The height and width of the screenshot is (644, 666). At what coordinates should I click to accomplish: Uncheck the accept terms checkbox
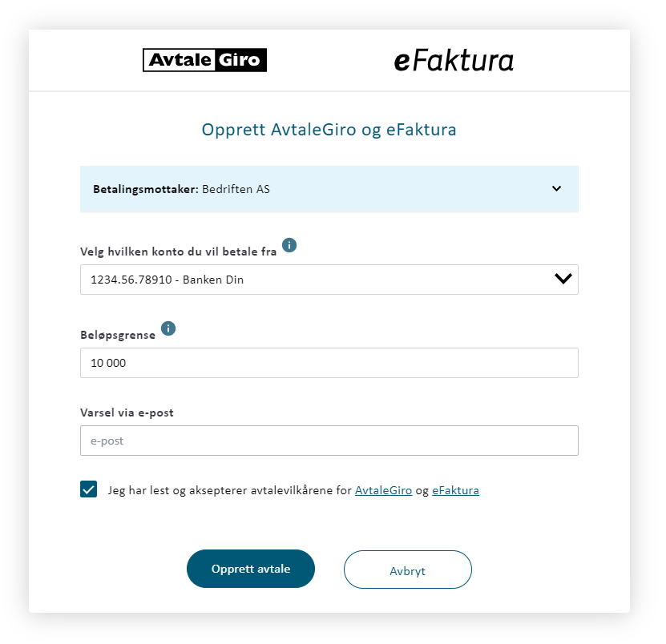[88, 489]
